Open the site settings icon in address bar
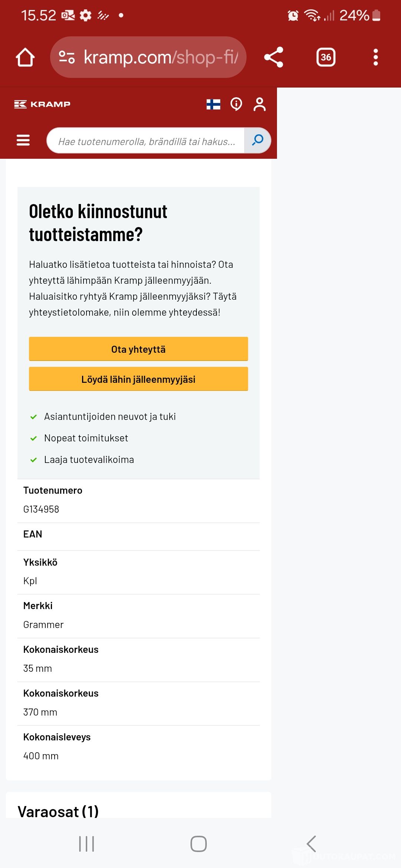The height and width of the screenshot is (868, 401). (67, 57)
